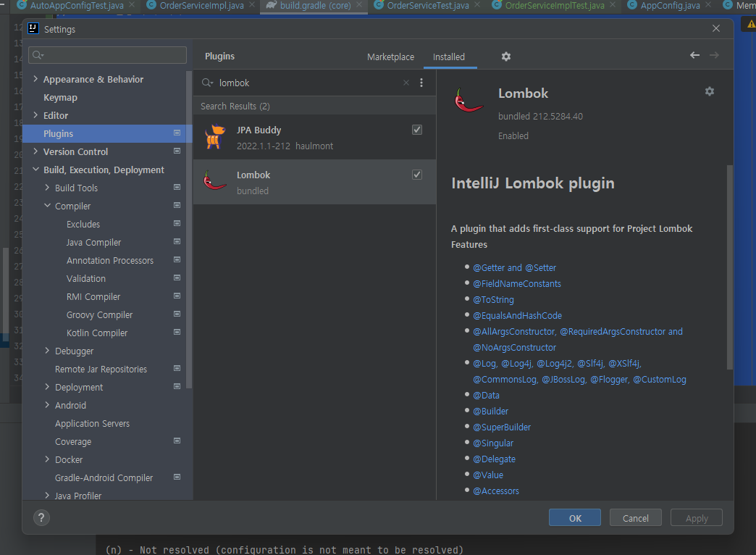The height and width of the screenshot is (555, 756).
Task: Click the JPA Buddy dog icon
Action: click(x=214, y=137)
